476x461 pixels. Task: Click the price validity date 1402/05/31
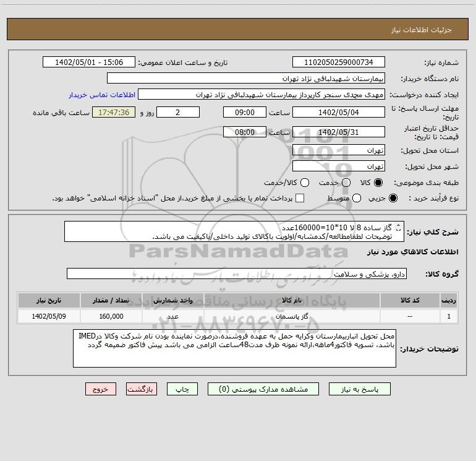pyautogui.click(x=339, y=132)
